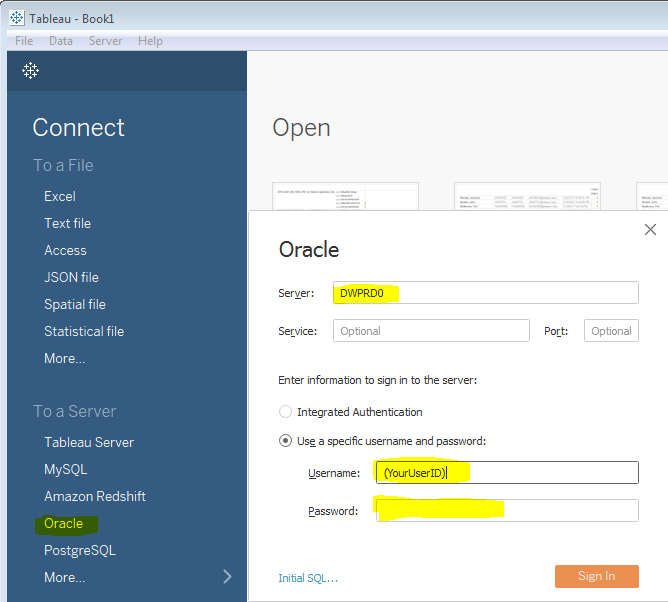Open the Server menu
Image resolution: width=668 pixels, height=602 pixels.
pos(106,41)
